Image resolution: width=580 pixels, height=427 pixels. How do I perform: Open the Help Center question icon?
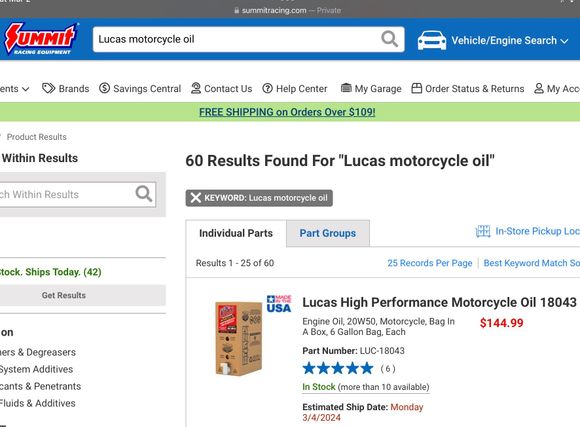tap(267, 88)
